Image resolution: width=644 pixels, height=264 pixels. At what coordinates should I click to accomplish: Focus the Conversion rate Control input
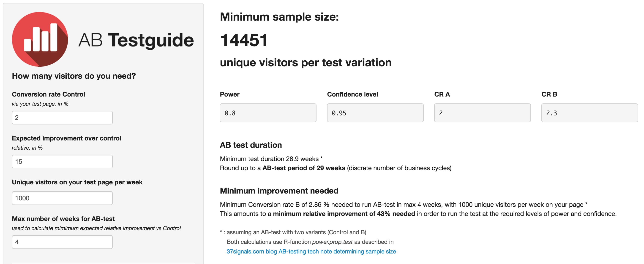coord(62,118)
